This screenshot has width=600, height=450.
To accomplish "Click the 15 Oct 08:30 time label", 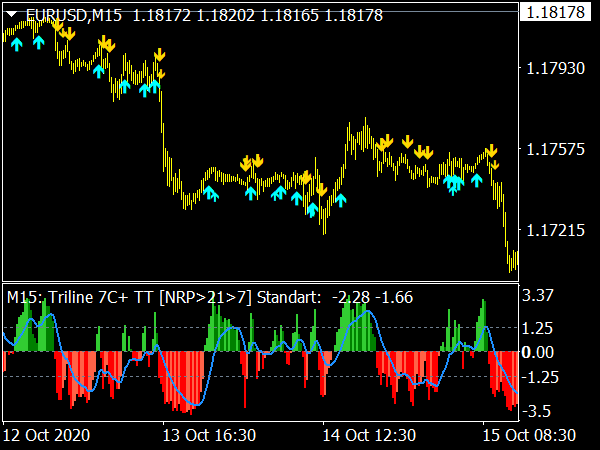I will [529, 435].
